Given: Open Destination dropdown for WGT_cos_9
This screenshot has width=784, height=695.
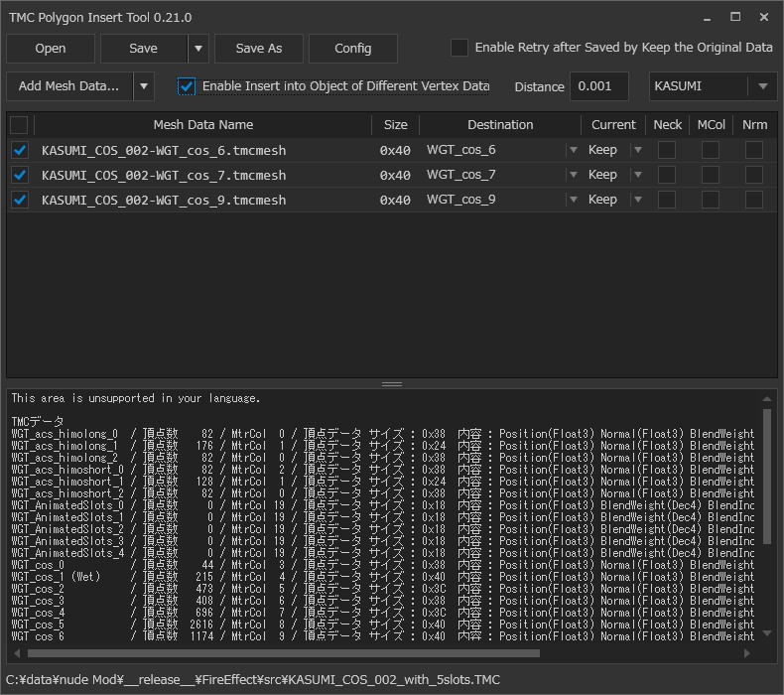Looking at the screenshot, I should [x=574, y=200].
